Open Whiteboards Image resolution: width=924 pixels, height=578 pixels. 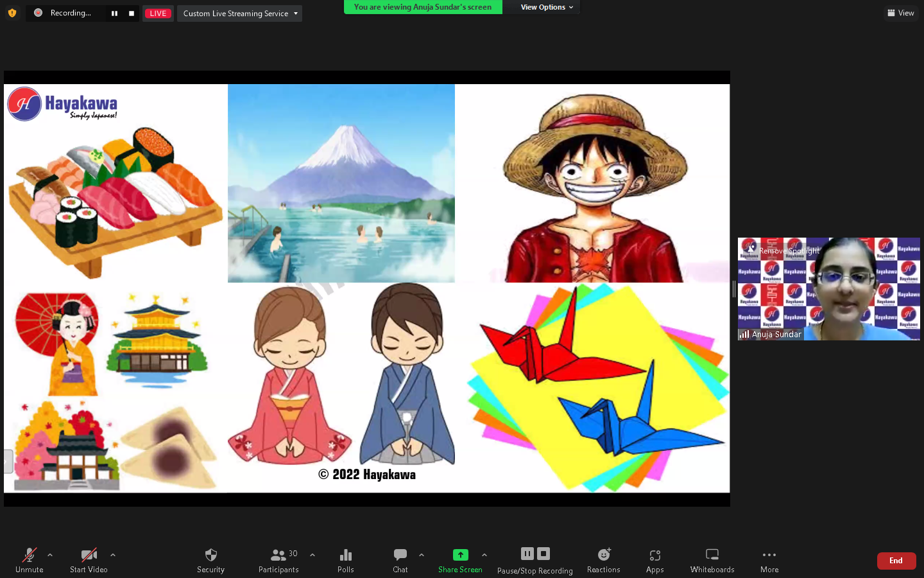[712, 560]
